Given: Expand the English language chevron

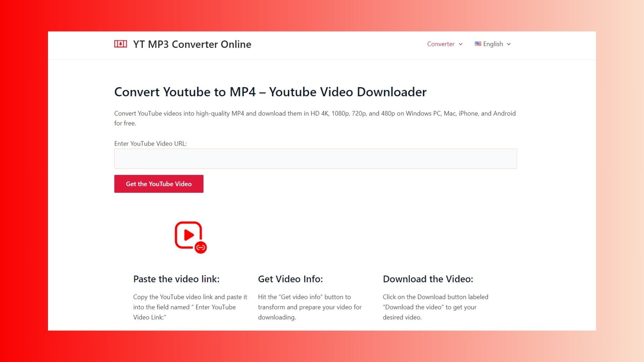Looking at the screenshot, I should 508,44.
